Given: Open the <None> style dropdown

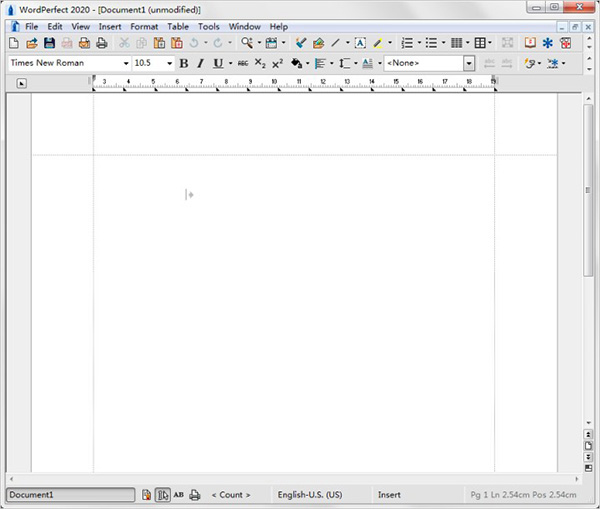Looking at the screenshot, I should click(x=469, y=63).
